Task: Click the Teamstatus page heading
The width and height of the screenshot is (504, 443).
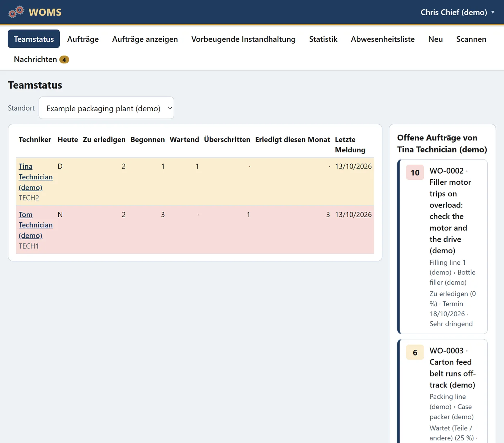Action: [35, 85]
